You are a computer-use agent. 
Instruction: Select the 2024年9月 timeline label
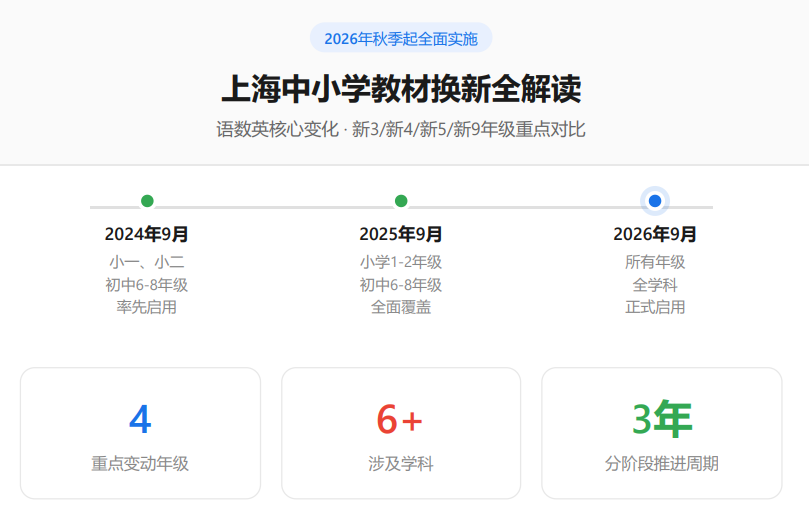(147, 234)
